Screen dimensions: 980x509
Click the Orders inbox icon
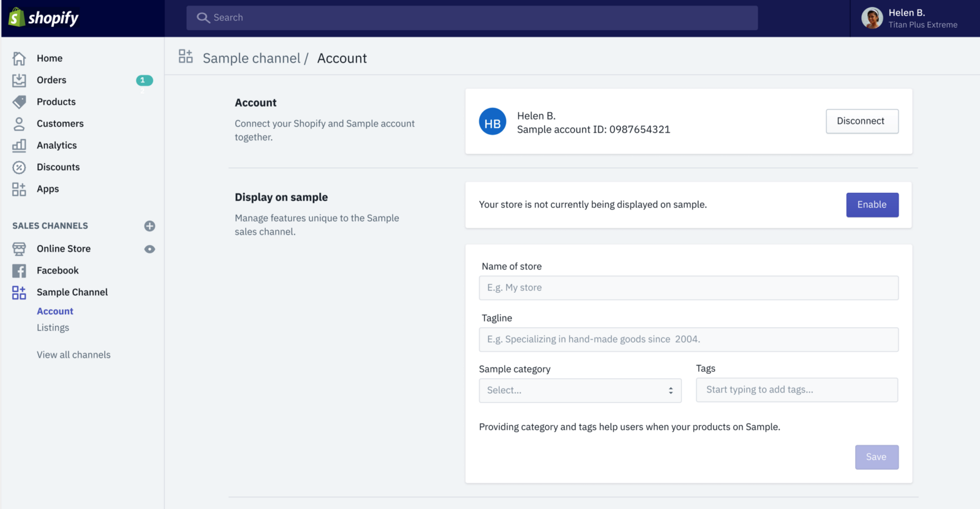click(x=19, y=80)
